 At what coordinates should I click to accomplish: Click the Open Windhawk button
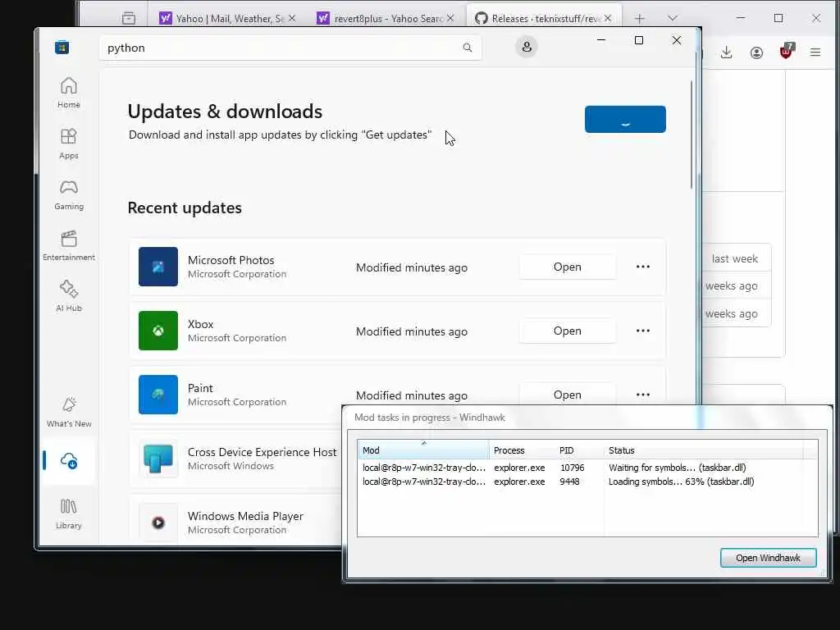[768, 558]
